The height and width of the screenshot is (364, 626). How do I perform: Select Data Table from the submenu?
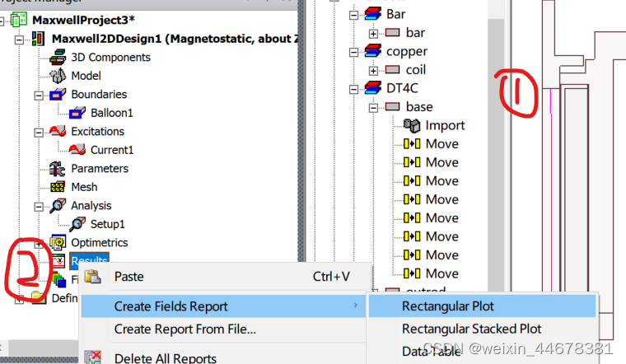tap(483, 351)
